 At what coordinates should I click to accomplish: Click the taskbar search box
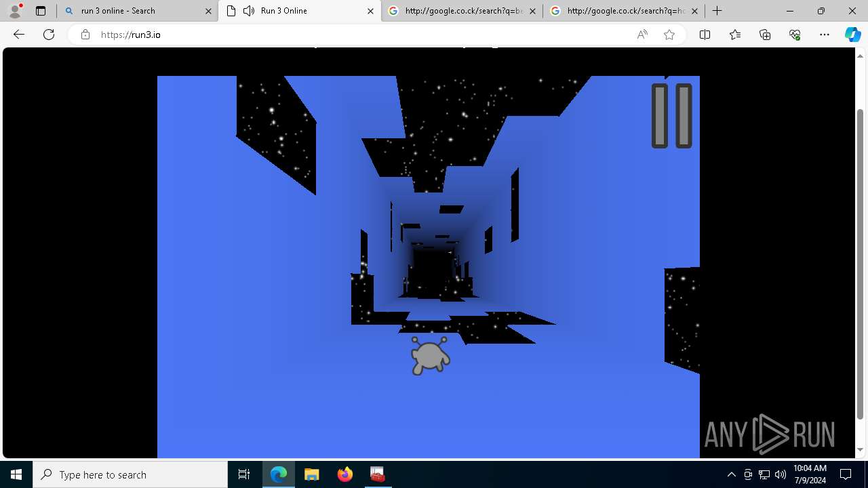[x=130, y=474]
